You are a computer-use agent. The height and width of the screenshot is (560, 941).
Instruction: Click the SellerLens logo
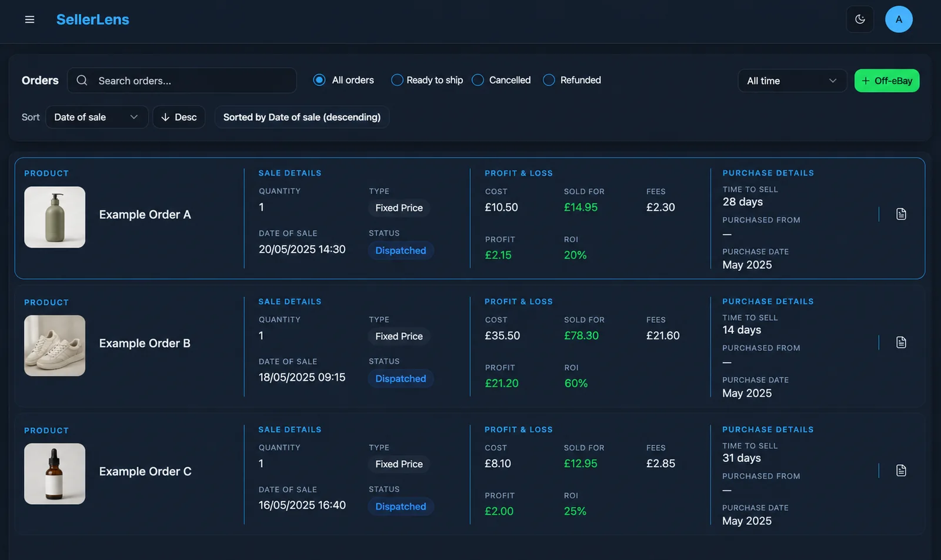[92, 19]
